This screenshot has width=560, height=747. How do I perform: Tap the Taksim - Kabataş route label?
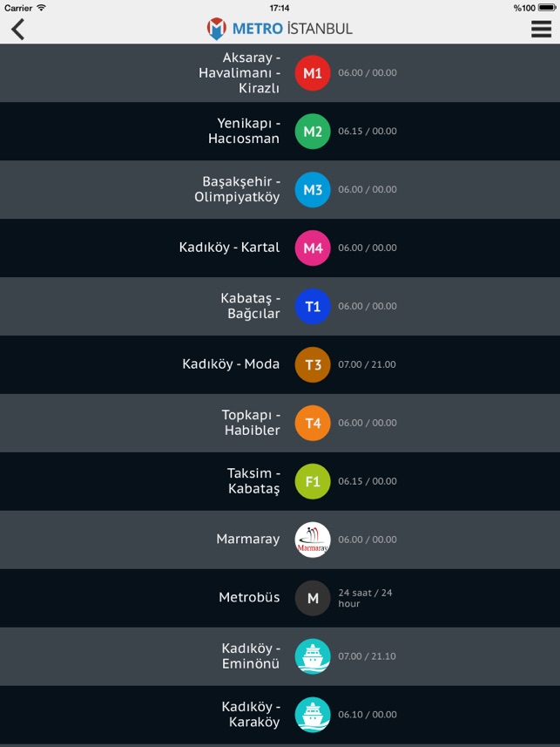click(253, 480)
